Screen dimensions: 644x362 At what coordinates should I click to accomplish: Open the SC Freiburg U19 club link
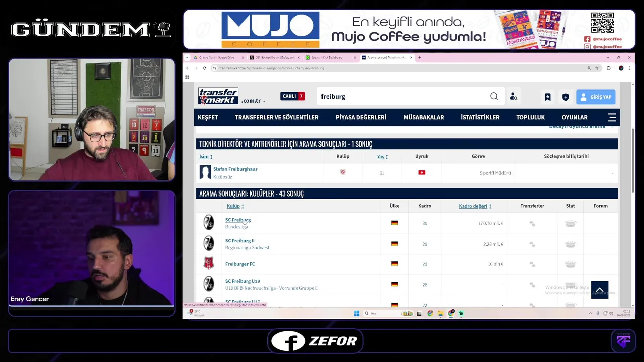coord(243,281)
